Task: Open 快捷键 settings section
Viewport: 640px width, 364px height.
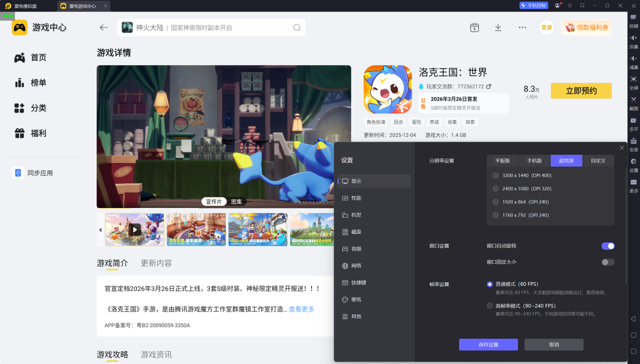Action: 374,283
